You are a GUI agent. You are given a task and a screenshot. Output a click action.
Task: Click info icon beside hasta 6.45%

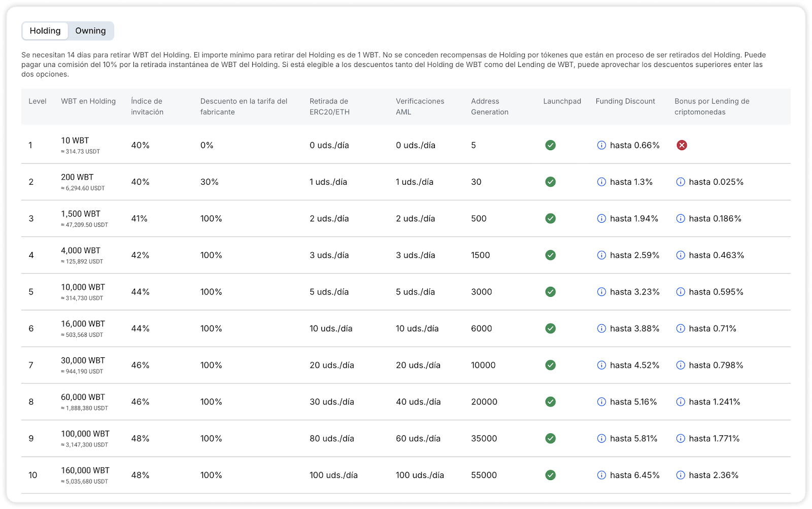pyautogui.click(x=601, y=476)
